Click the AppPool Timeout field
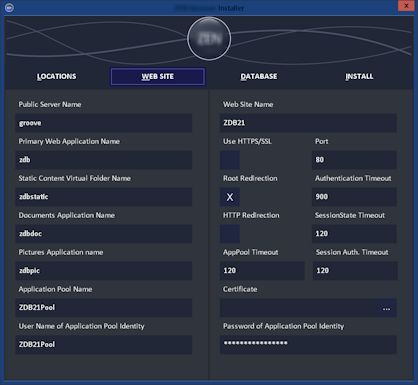418x385 pixels. pos(262,270)
